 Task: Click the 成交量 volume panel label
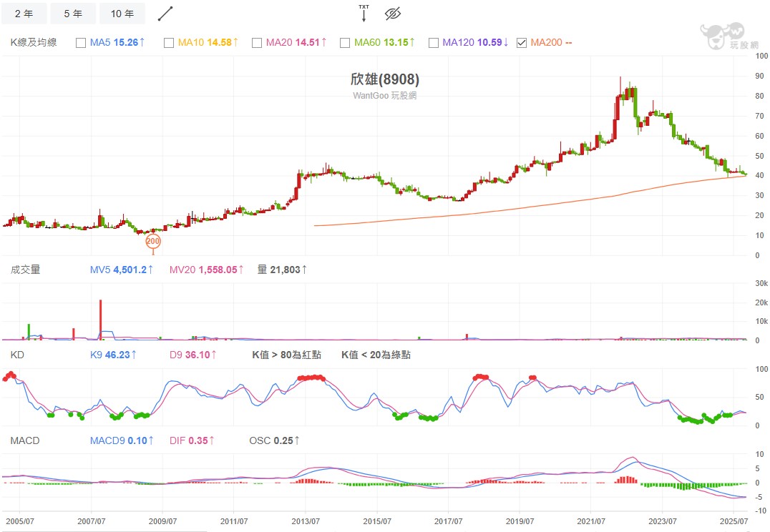tap(26, 270)
